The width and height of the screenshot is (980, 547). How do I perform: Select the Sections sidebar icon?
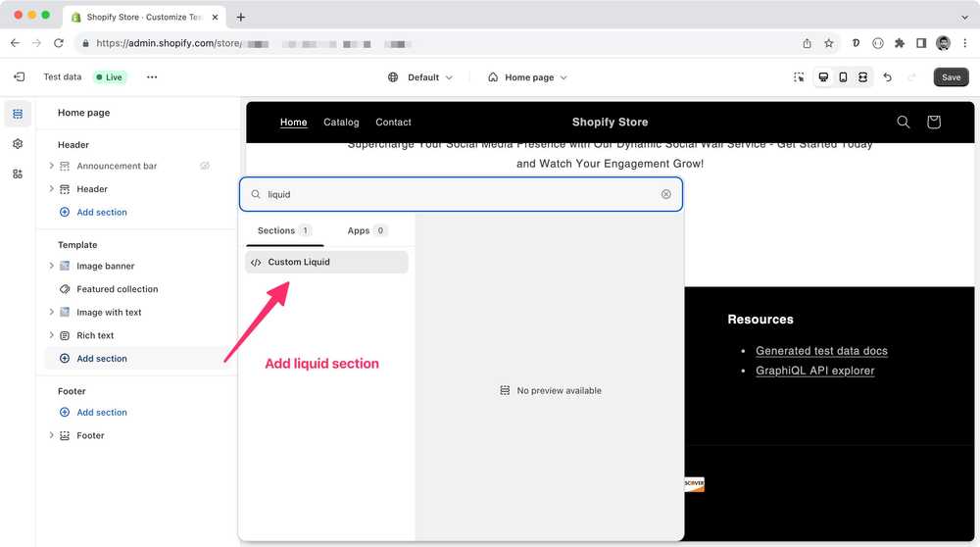click(18, 114)
